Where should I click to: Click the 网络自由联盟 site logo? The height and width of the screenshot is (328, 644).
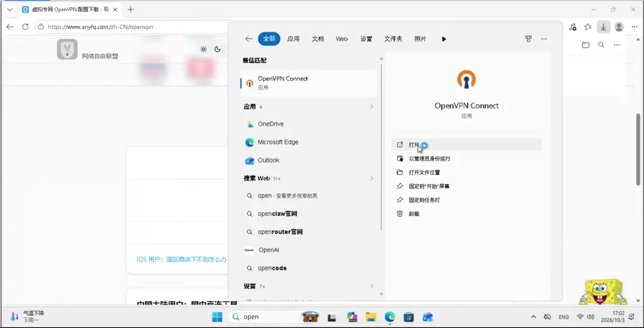(x=67, y=49)
